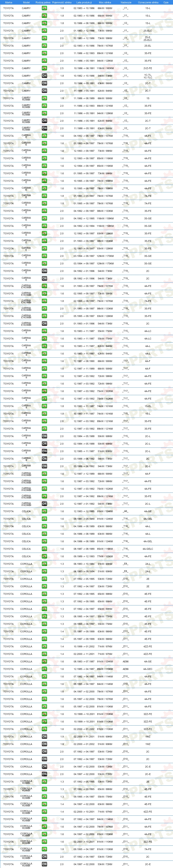The width and height of the screenshot is (173, 868).
Task: Click diesel ON icon in Corolla Kombi 2C row
Action: 44,857
